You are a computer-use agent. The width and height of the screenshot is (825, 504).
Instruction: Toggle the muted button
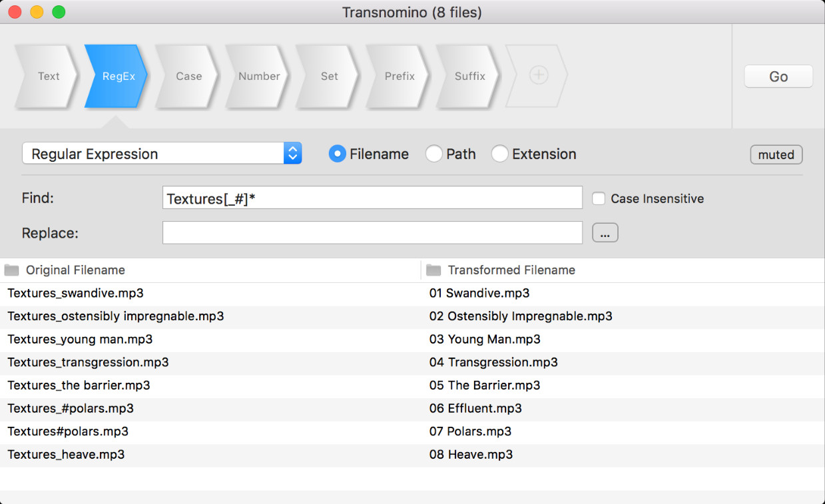click(x=776, y=154)
